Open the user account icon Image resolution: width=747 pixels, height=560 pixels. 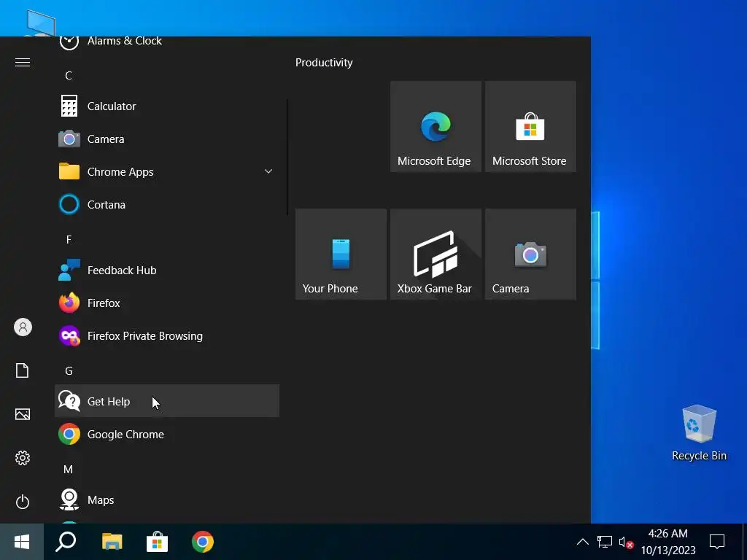click(x=23, y=327)
